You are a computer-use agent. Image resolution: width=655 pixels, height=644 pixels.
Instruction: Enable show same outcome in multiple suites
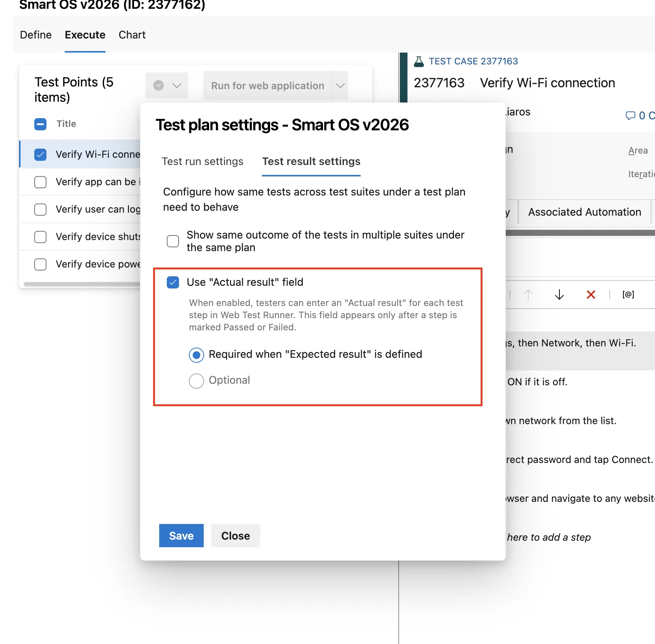coord(173,241)
